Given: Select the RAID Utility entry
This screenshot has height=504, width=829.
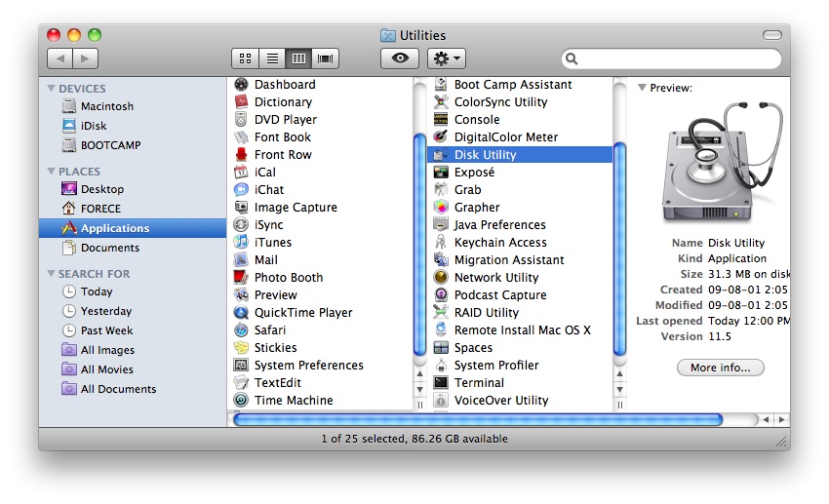Looking at the screenshot, I should pyautogui.click(x=519, y=312).
